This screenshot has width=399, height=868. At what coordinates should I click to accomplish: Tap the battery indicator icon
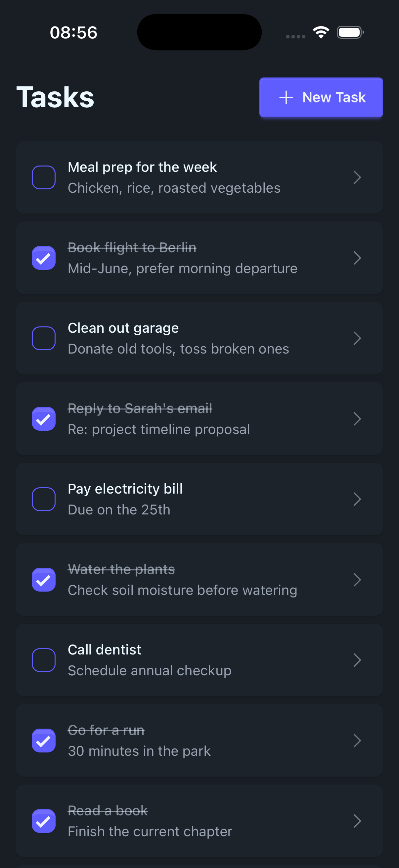pyautogui.click(x=350, y=32)
